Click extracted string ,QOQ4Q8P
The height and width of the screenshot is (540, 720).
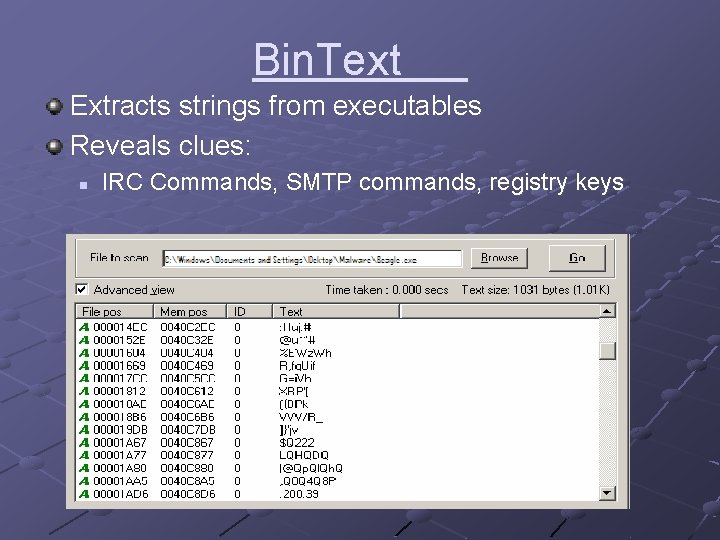308,481
